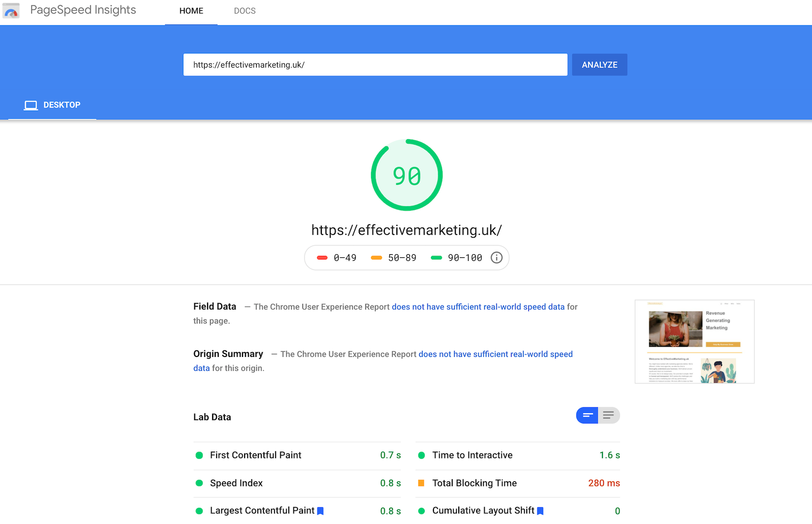Screen dimensions: 812x524
Task: Select the monitor icon beside DESKTOP
Action: coord(31,105)
